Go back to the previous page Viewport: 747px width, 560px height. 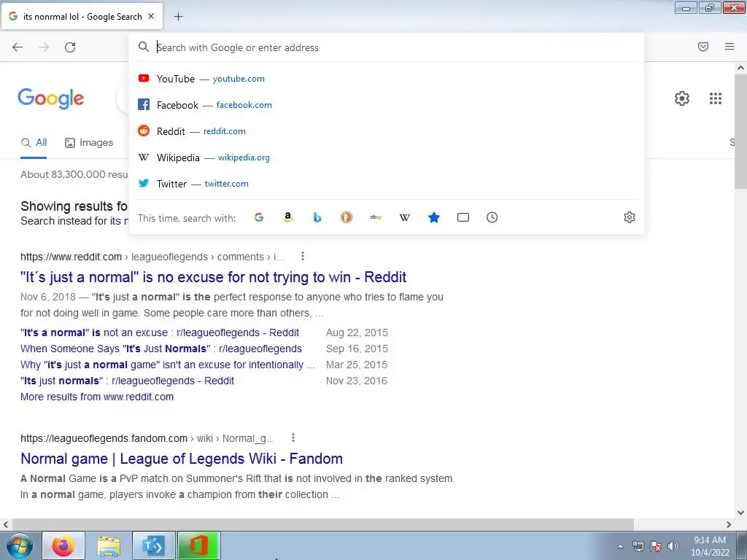pos(18,47)
